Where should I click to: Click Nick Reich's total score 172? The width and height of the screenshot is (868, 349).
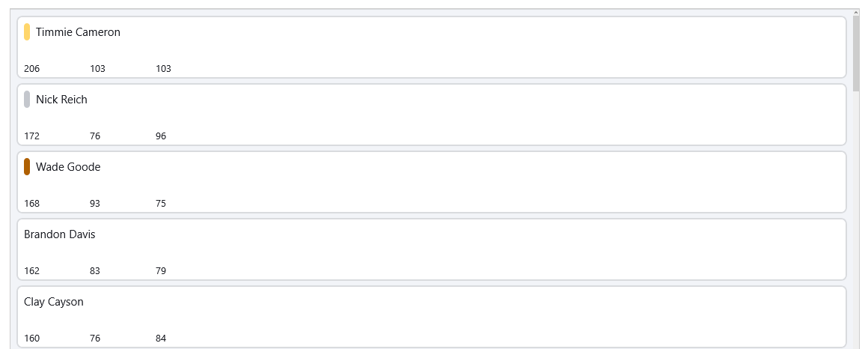32,136
